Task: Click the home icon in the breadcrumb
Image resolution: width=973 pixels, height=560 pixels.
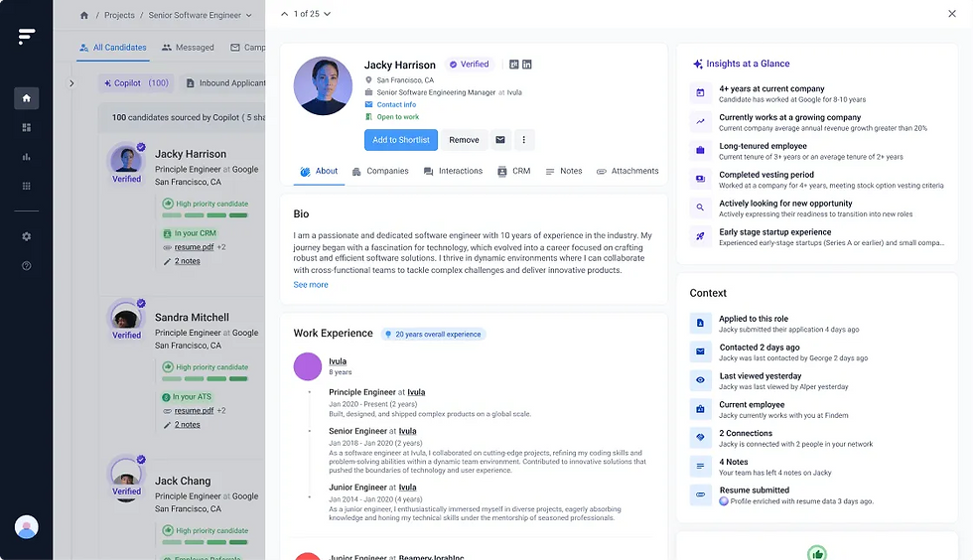Action: 84,15
